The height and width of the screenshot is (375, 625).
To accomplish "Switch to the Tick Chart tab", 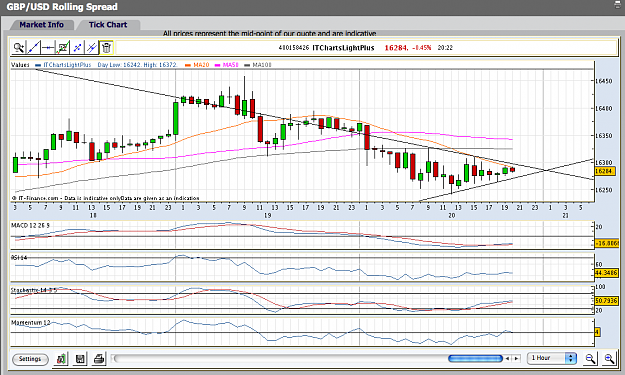I will coord(108,25).
